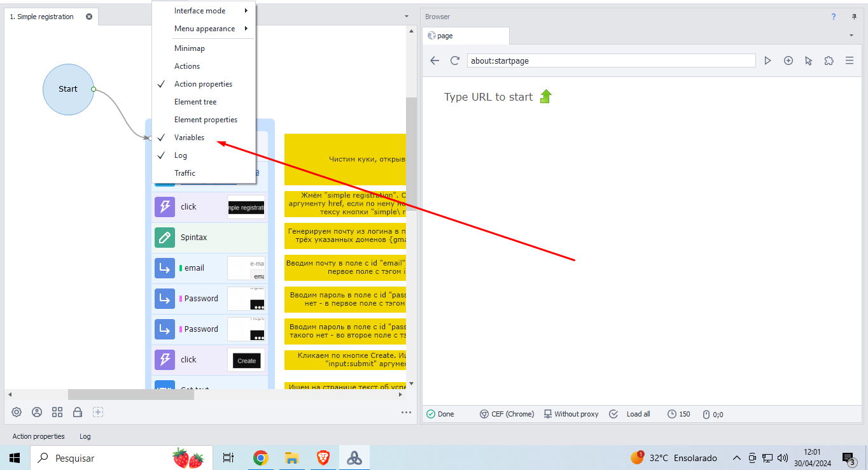Select the Start node
The height and width of the screenshot is (470, 868).
point(68,89)
